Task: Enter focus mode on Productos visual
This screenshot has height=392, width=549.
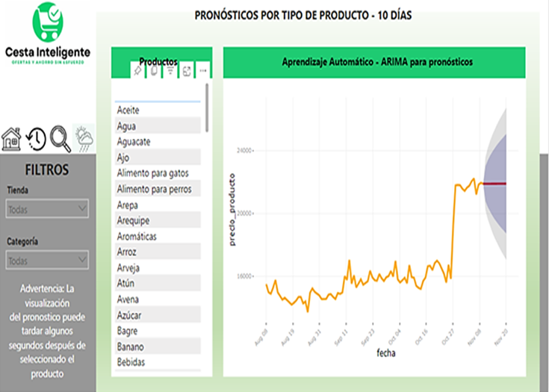Action: pyautogui.click(x=187, y=70)
